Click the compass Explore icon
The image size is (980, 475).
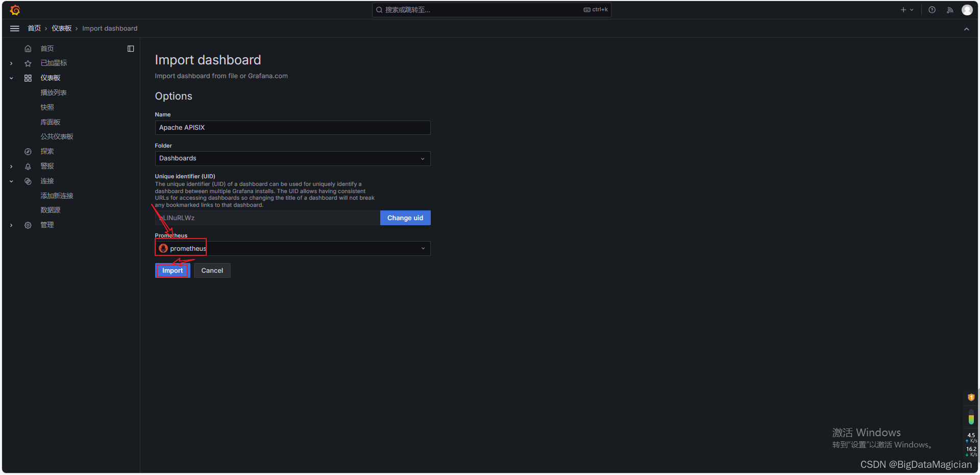pyautogui.click(x=28, y=152)
